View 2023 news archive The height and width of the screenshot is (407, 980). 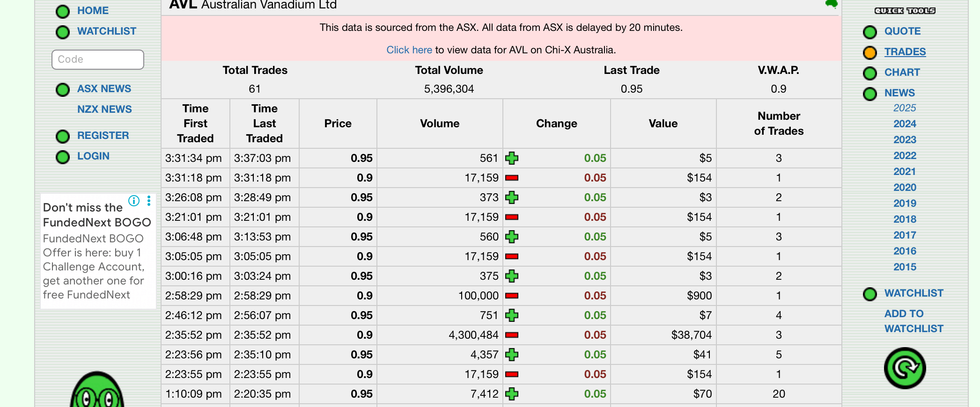coord(905,139)
